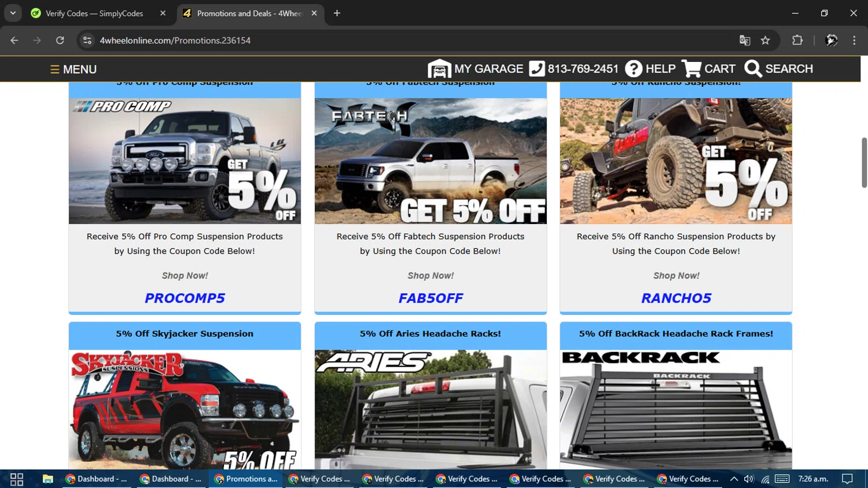Image resolution: width=868 pixels, height=488 pixels.
Task: Click the Help question mark icon
Action: (x=634, y=68)
